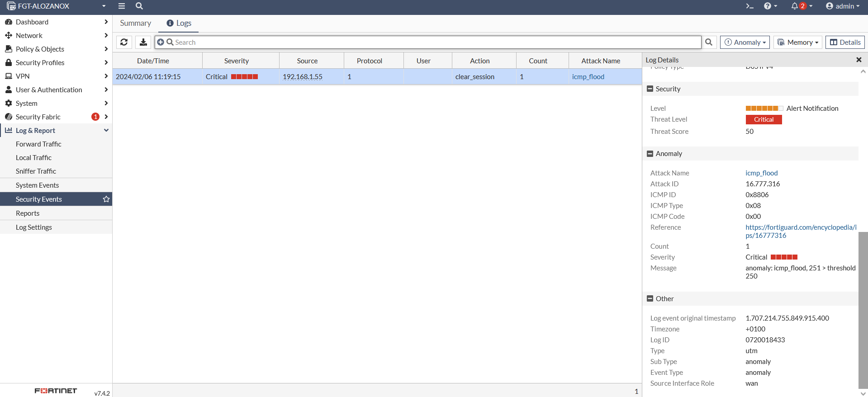
Task: Toggle the Details panel button
Action: 845,42
